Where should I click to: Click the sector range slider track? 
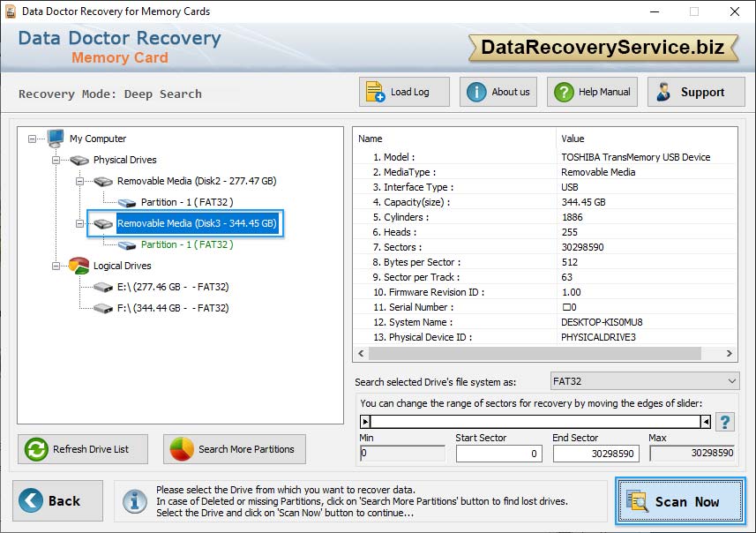(x=535, y=422)
